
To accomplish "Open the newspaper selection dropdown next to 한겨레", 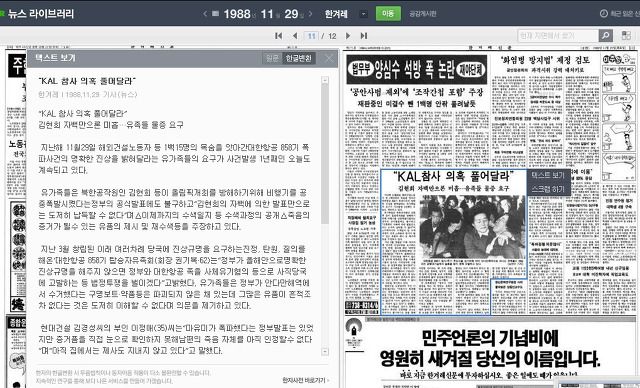I will [x=363, y=14].
